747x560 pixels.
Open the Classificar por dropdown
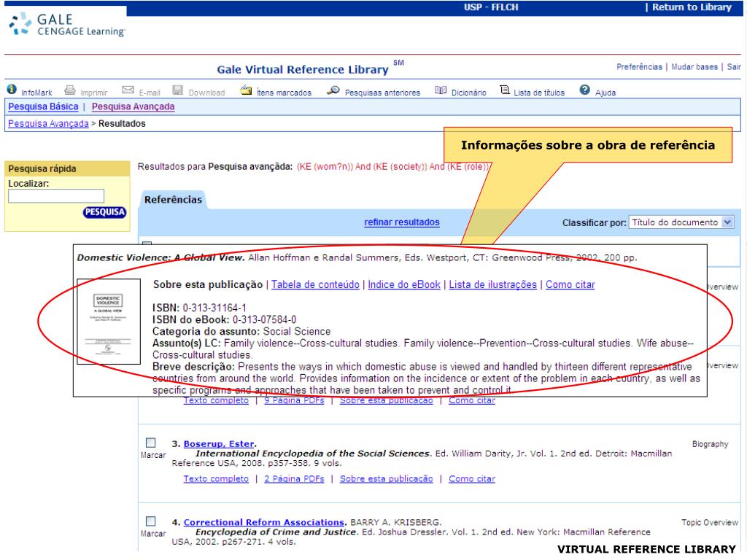[x=681, y=222]
